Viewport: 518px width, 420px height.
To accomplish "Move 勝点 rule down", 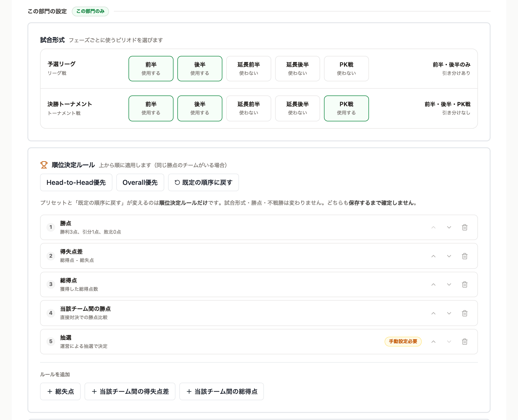I will [449, 227].
